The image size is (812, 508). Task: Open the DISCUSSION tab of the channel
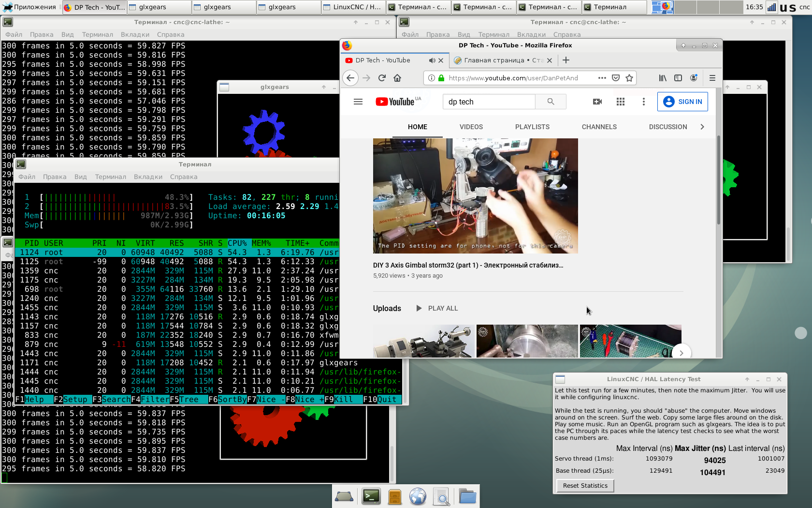click(x=668, y=127)
